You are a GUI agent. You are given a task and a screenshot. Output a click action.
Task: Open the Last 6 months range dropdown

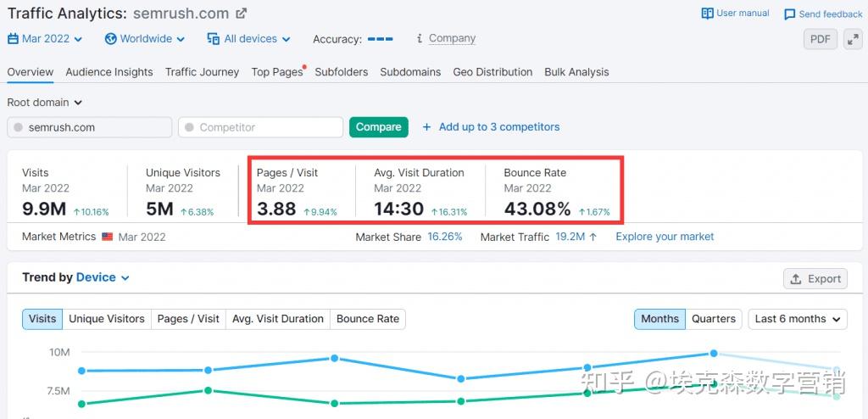tap(798, 319)
